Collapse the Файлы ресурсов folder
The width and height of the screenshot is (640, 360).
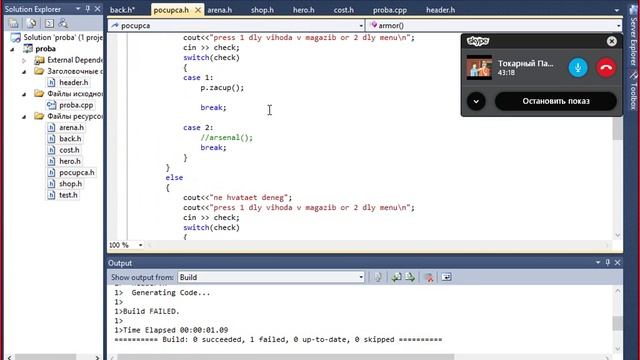pyautogui.click(x=24, y=117)
